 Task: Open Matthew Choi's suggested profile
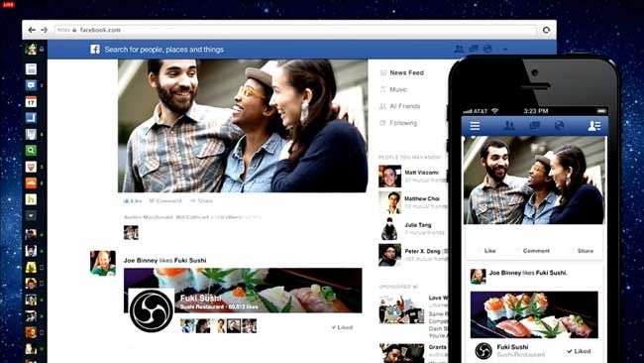[422, 198]
